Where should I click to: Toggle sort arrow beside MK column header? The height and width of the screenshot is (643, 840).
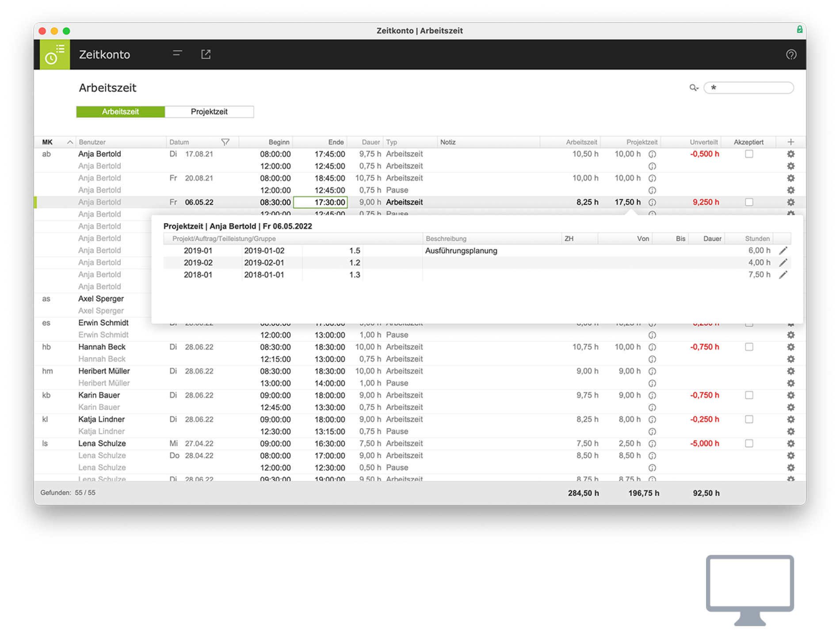70,142
